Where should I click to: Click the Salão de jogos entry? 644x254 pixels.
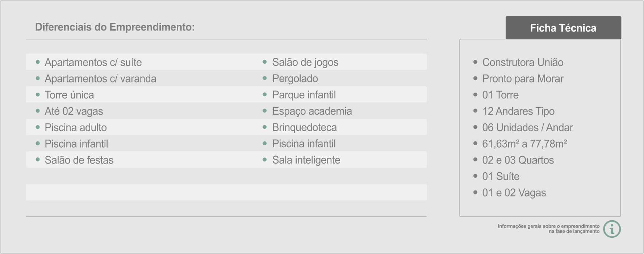click(x=305, y=62)
